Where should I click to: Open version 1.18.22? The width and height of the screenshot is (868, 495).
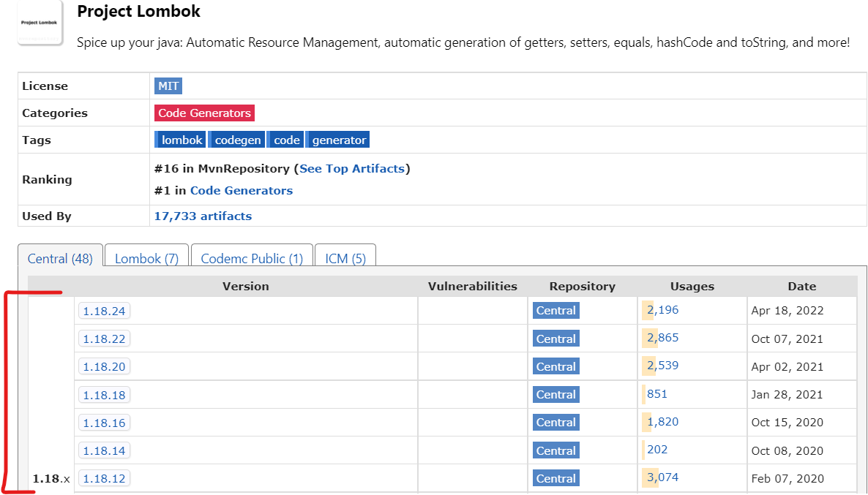pos(104,339)
